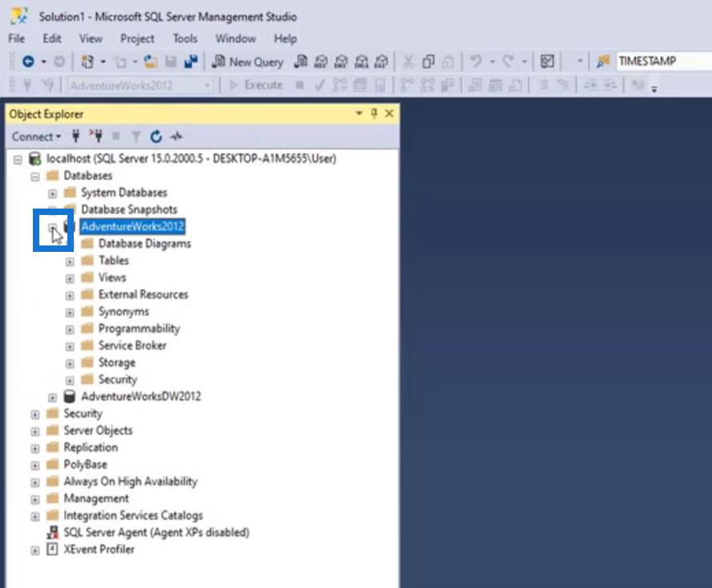Open the Object Explorer window position dropdown arrow
The width and height of the screenshot is (712, 588).
point(358,113)
